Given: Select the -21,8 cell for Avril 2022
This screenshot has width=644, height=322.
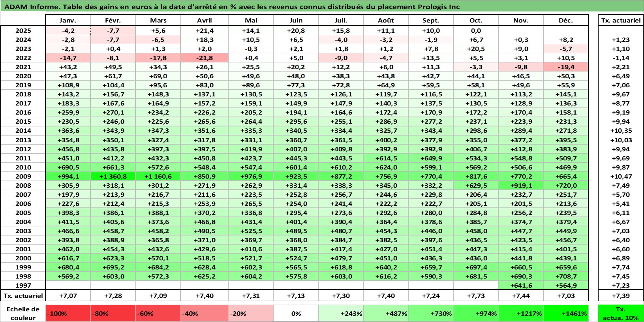Looking at the screenshot, I should (205, 58).
